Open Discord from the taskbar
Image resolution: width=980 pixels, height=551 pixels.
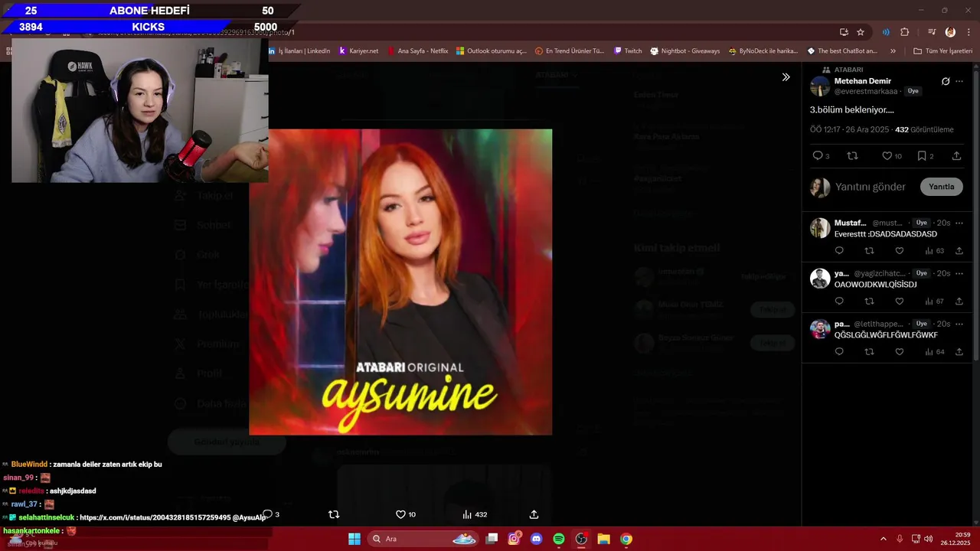pyautogui.click(x=537, y=539)
